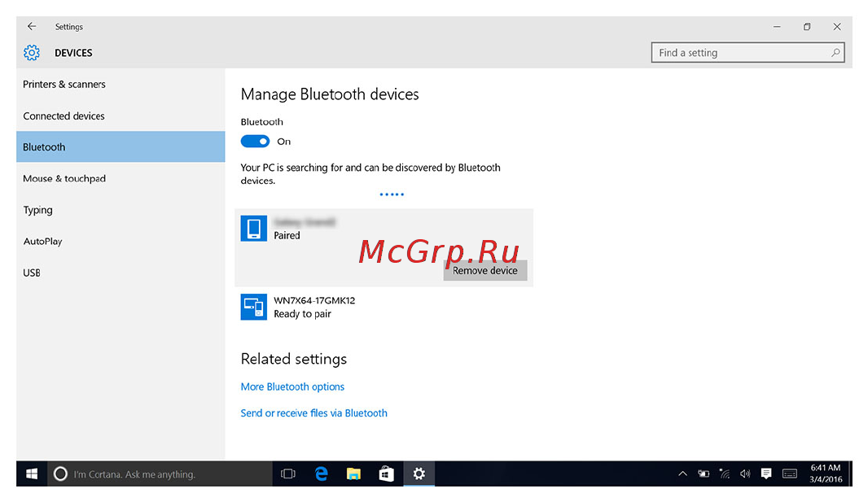Show hidden tray icons chevron
Viewport: 868px width, 502px height.
pyautogui.click(x=682, y=474)
